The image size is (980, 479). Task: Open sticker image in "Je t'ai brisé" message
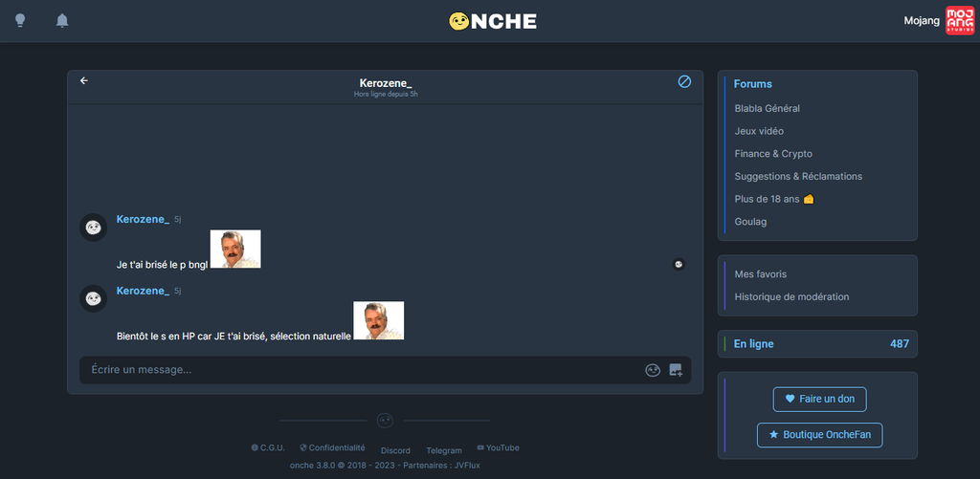pos(235,249)
